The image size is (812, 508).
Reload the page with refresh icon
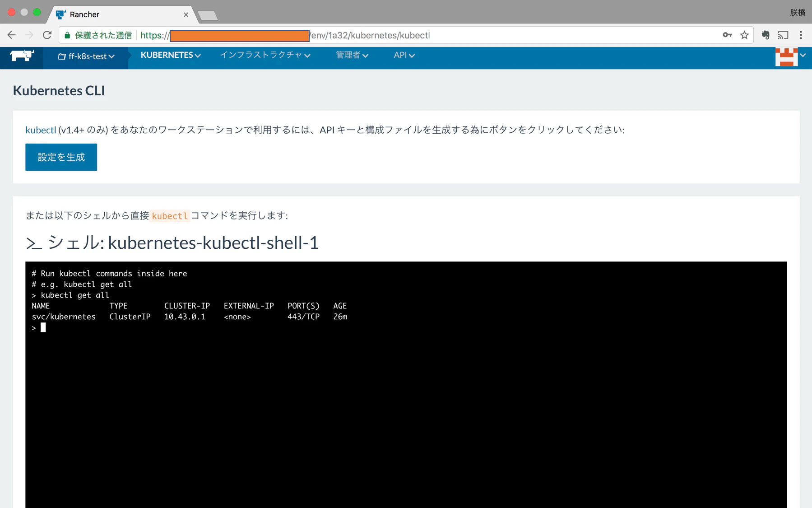pos(47,35)
